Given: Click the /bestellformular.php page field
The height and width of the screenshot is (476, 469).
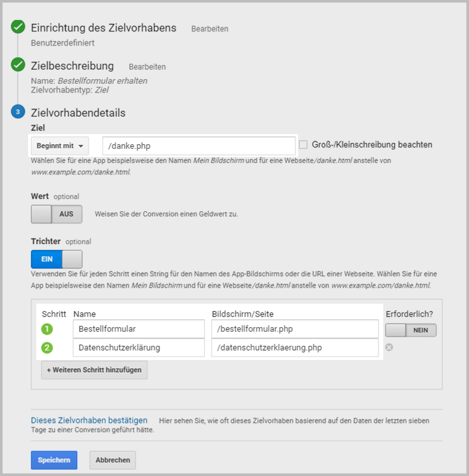Looking at the screenshot, I should 295,329.
